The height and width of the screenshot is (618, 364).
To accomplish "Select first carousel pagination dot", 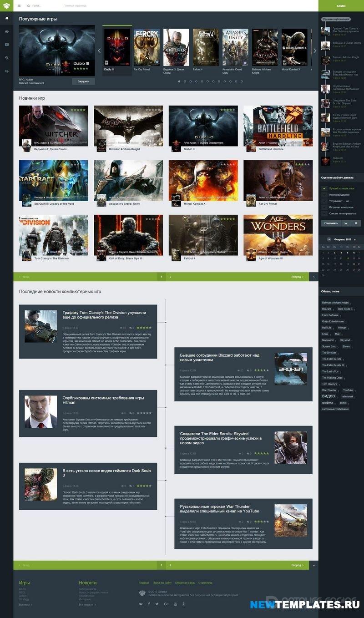I will (179, 81).
